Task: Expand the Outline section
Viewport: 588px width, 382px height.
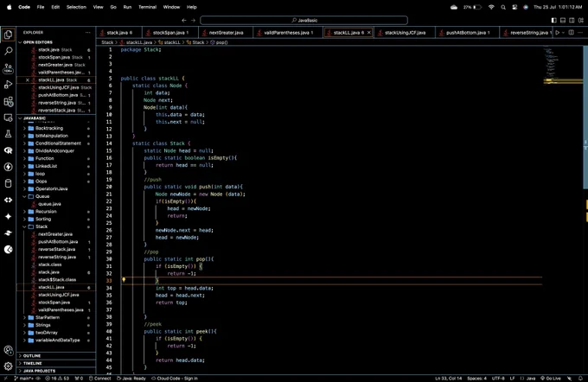Action: pos(56,356)
